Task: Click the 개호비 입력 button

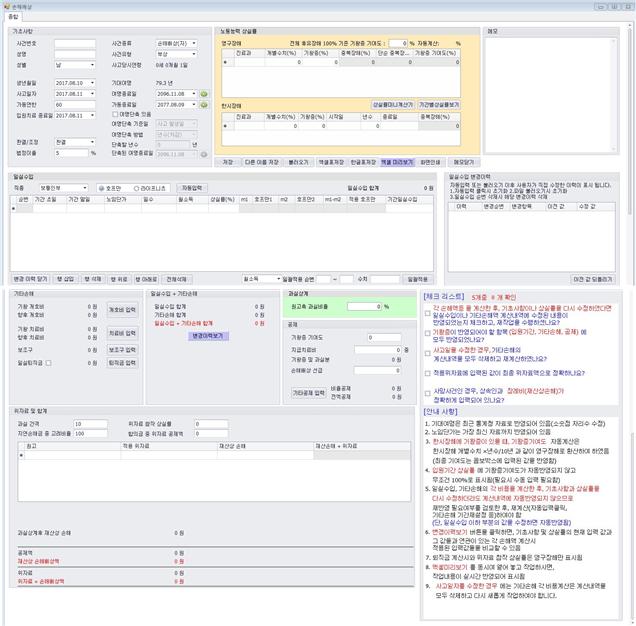Action: [122, 309]
